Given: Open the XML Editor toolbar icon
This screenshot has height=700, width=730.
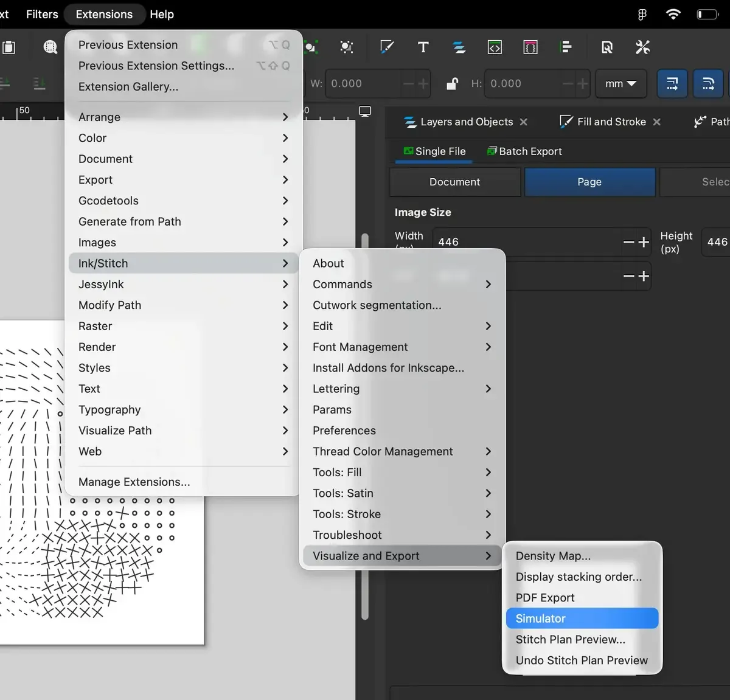Looking at the screenshot, I should (x=495, y=47).
